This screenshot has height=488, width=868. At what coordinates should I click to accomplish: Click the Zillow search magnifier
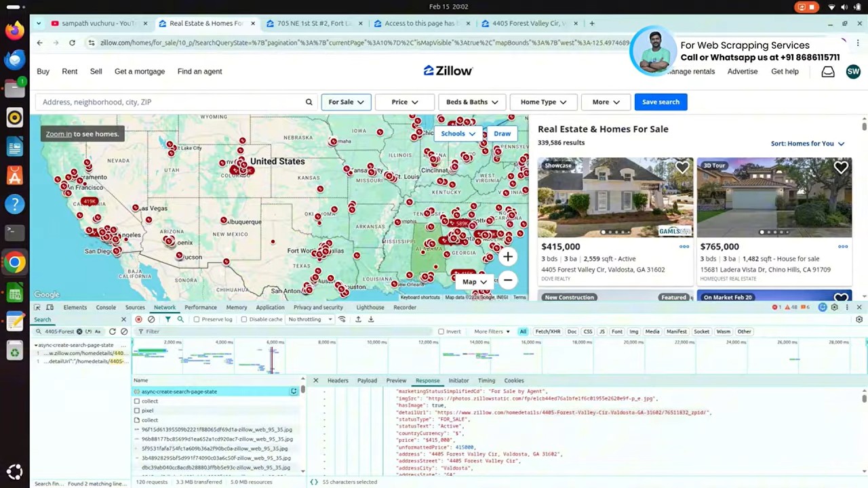309,102
